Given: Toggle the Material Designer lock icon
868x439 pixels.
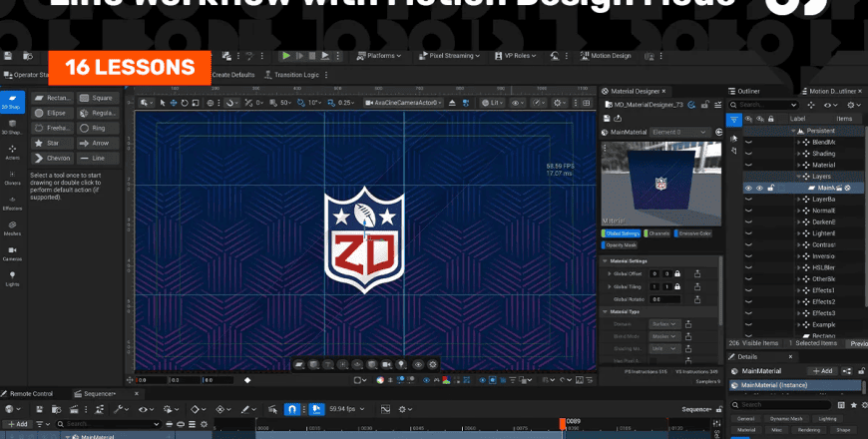Looking at the screenshot, I should pos(704,104).
